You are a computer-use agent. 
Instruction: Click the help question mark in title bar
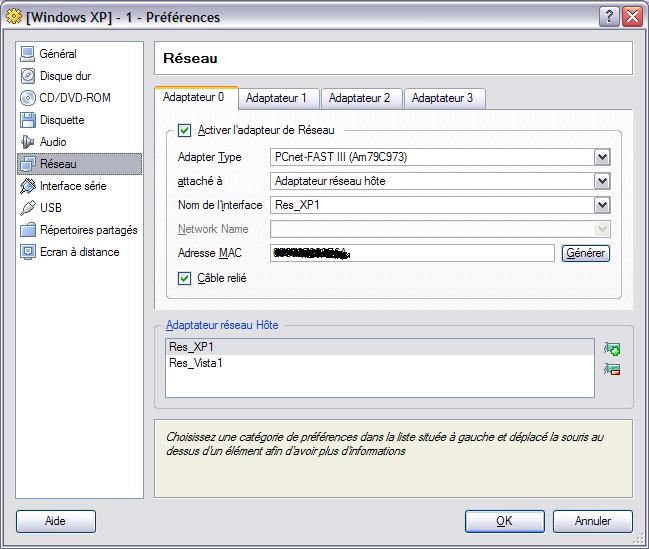tap(609, 17)
